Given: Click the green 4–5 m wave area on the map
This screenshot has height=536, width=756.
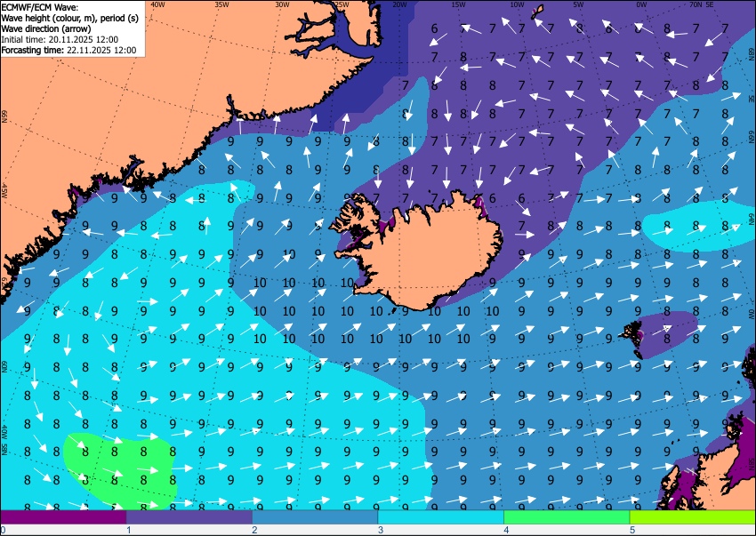Looking at the screenshot, I should (121, 470).
